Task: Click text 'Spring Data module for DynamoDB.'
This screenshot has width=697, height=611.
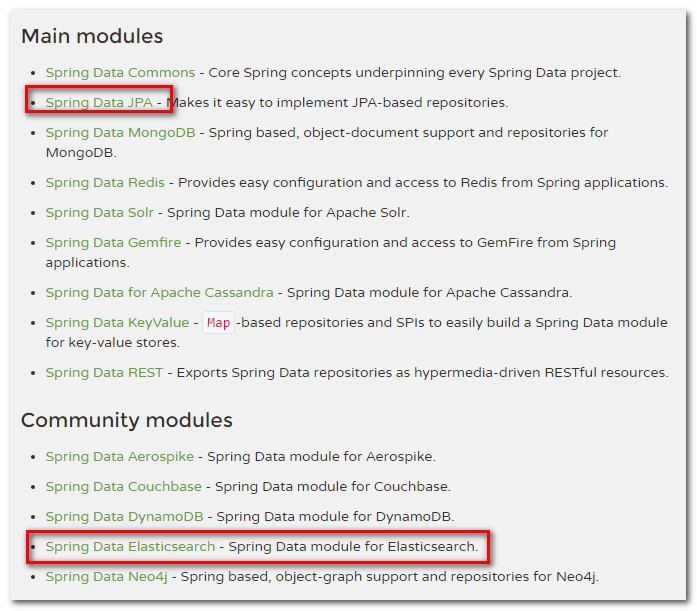Action: point(336,517)
